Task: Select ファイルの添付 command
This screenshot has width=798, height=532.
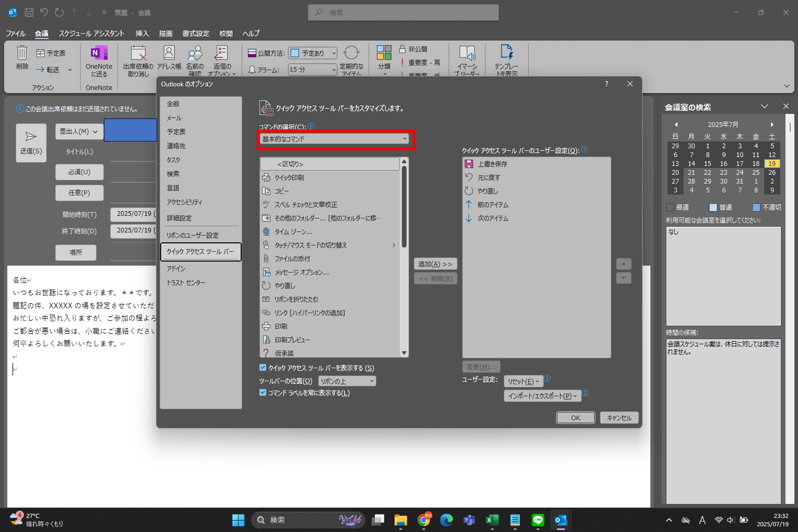Action: 330,259
